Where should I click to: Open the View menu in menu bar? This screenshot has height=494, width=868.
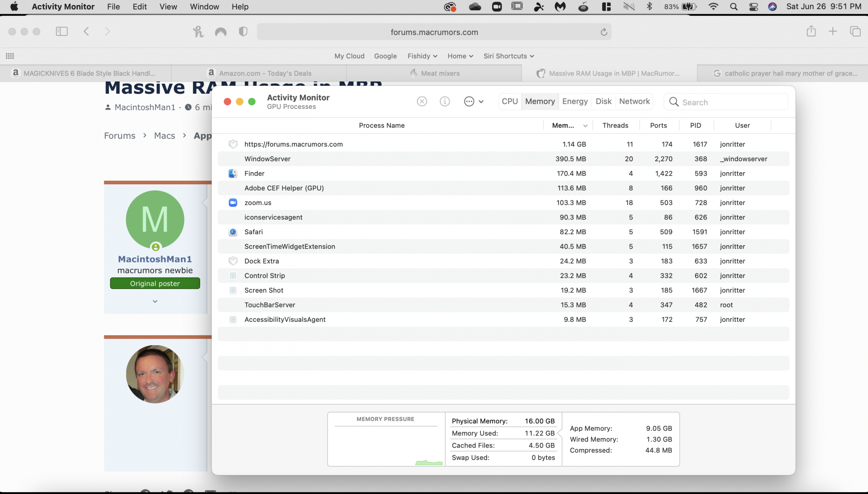[168, 7]
